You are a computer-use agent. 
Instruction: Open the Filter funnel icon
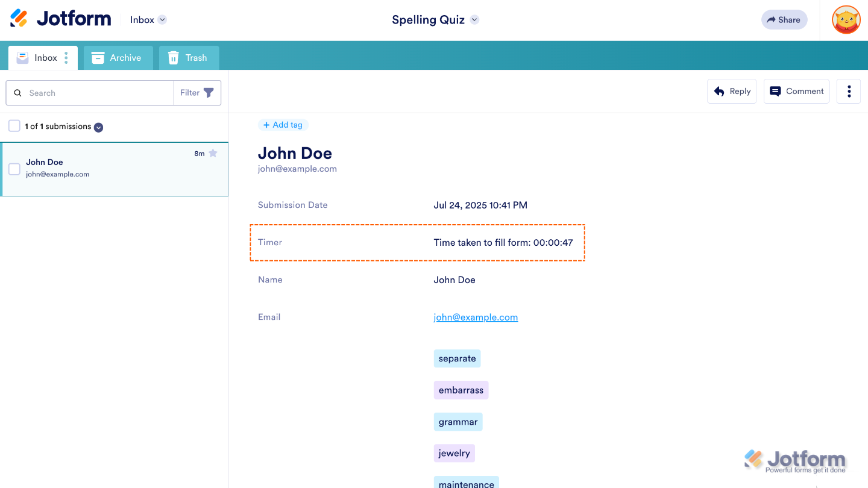pyautogui.click(x=208, y=93)
